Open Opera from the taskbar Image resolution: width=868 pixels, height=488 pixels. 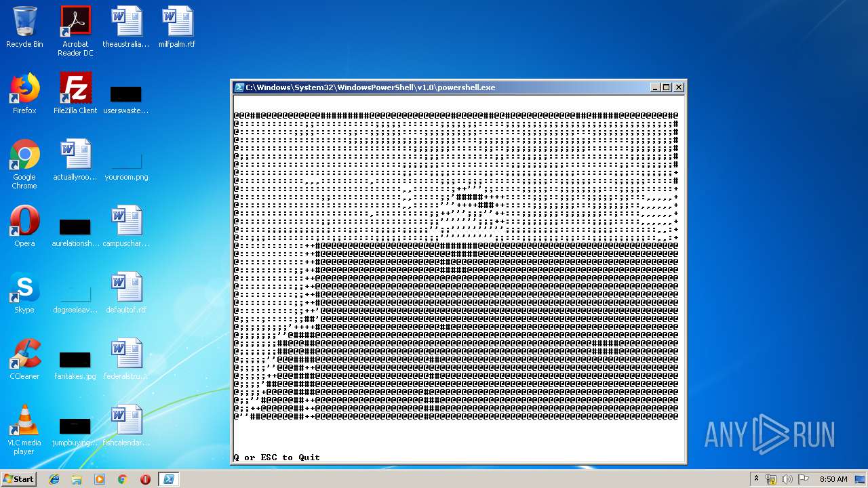click(x=145, y=479)
